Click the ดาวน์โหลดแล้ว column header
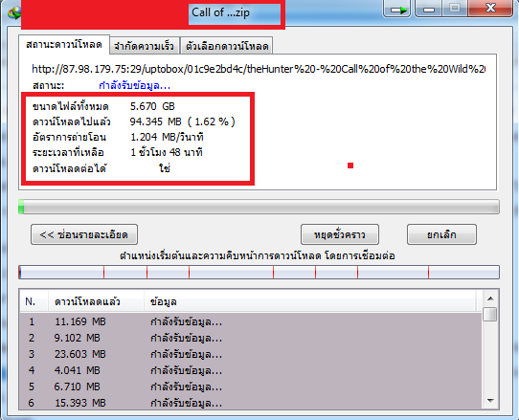 [97, 301]
